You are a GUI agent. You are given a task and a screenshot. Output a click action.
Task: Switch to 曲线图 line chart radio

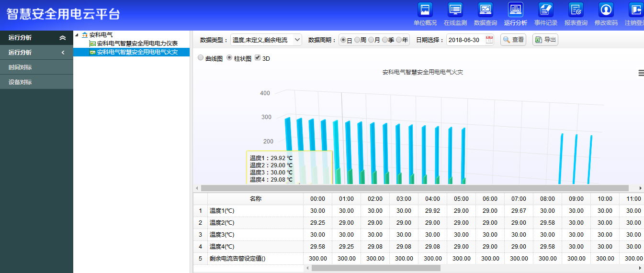point(201,58)
